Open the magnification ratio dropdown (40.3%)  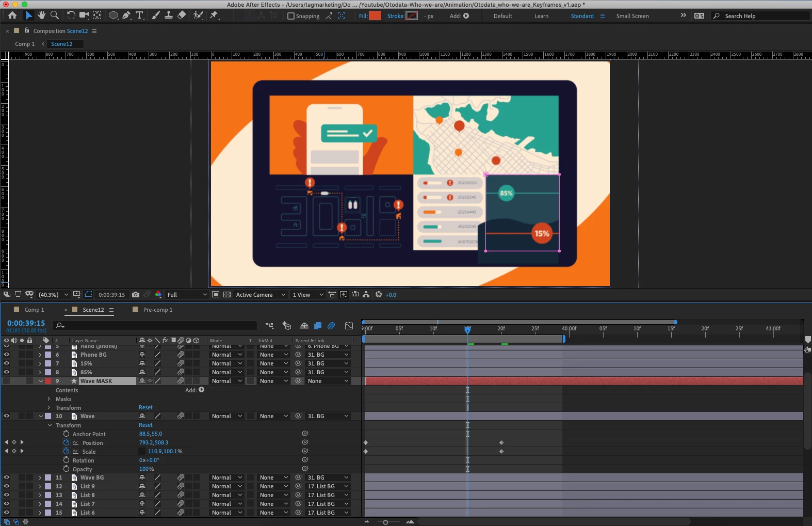pos(53,295)
